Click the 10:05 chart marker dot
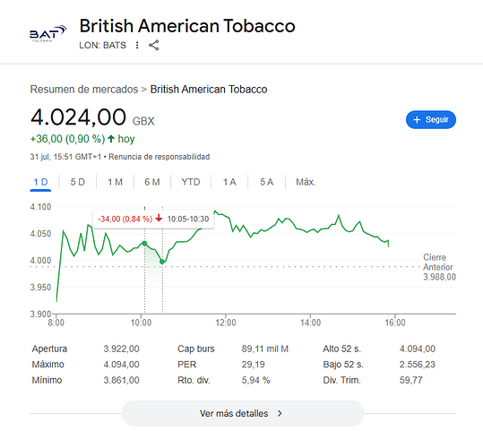This screenshot has height=448, width=483. (x=144, y=244)
